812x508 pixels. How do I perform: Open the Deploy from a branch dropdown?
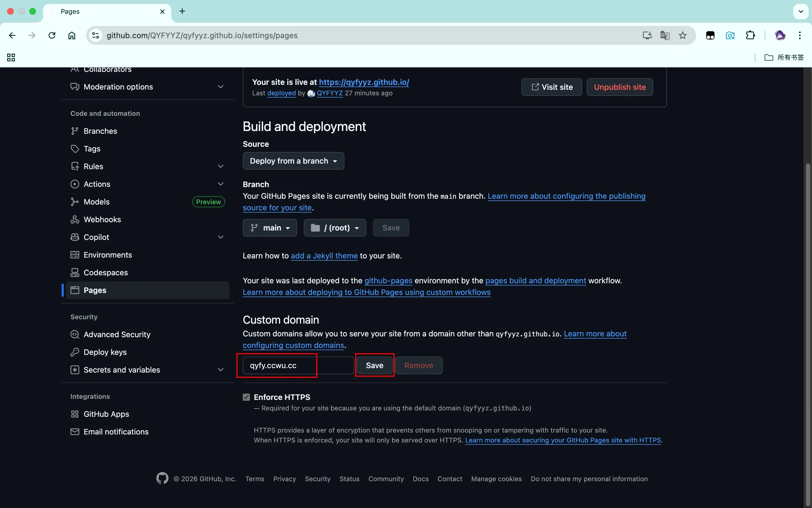coord(293,161)
